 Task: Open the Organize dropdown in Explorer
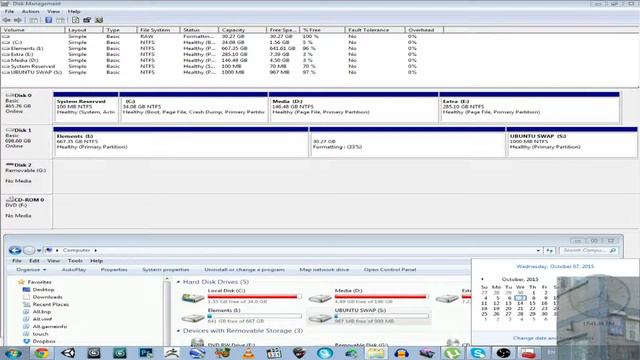pos(31,270)
